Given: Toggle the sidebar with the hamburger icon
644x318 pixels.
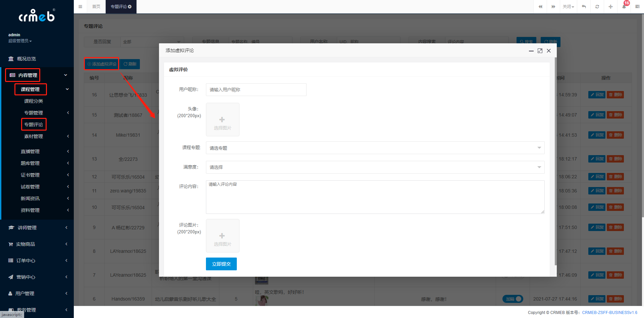Looking at the screenshot, I should 80,7.
